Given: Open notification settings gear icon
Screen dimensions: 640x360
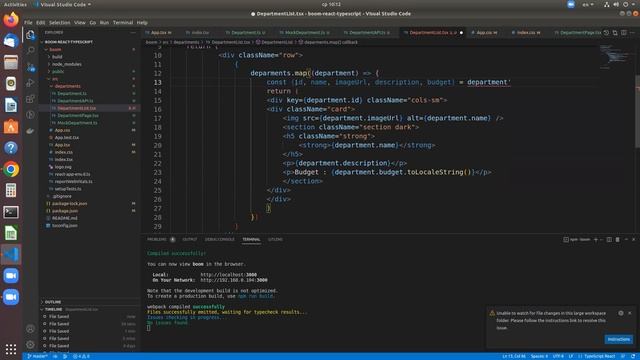Looking at the screenshot, I should 621,313.
